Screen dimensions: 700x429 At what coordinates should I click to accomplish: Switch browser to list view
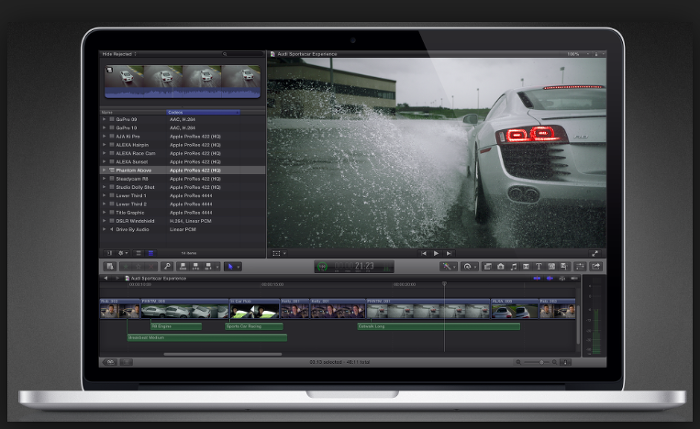click(x=151, y=253)
